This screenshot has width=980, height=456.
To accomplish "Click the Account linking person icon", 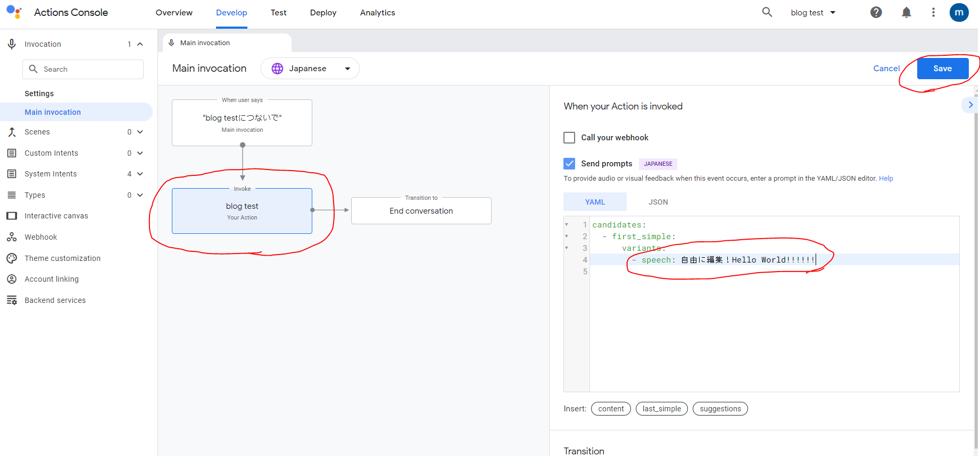I will (x=12, y=279).
